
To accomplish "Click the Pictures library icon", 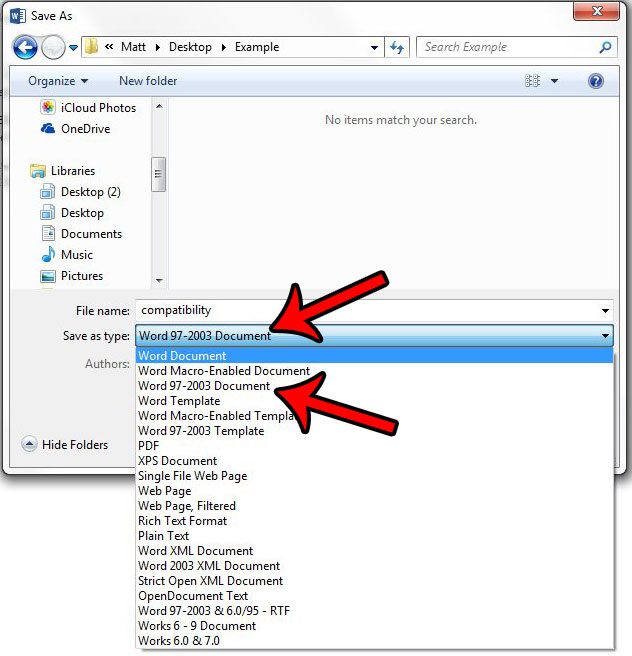I will pyautogui.click(x=48, y=276).
